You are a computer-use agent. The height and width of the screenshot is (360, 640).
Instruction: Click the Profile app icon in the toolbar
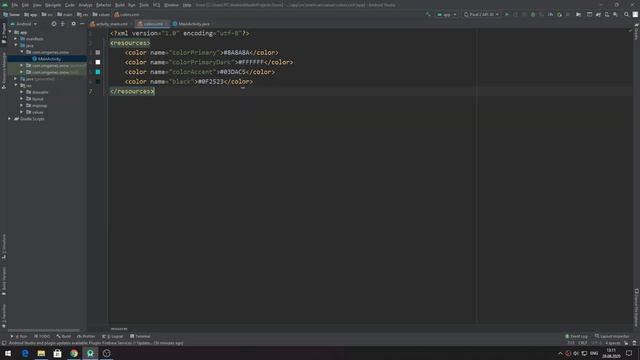click(550, 14)
